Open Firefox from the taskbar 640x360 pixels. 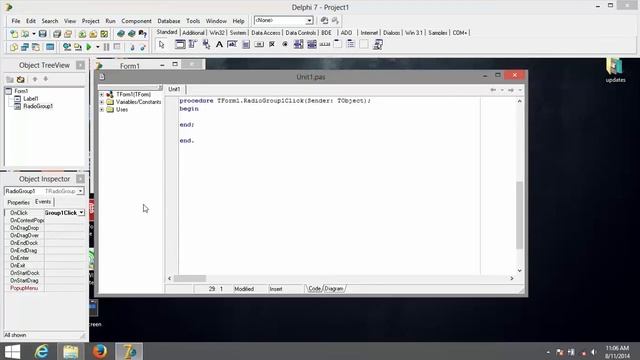pyautogui.click(x=99, y=351)
